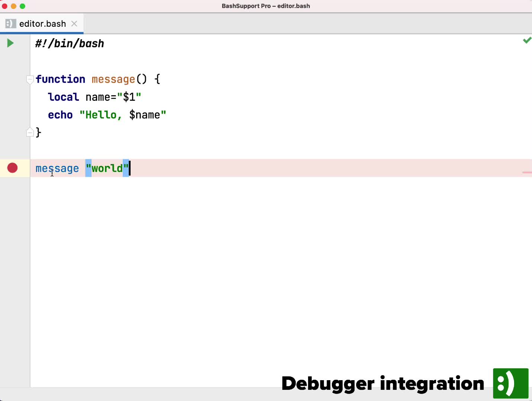Minimize window with the yellow button

pyautogui.click(x=14, y=6)
